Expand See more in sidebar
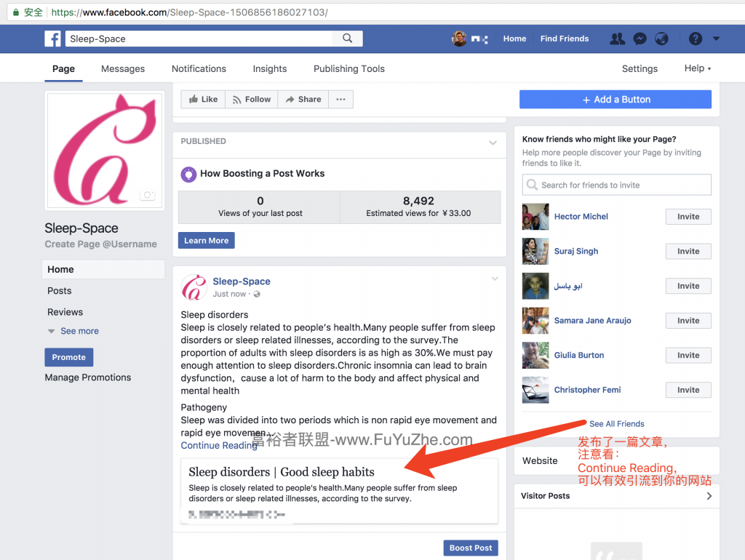This screenshot has height=560, width=745. 79,331
